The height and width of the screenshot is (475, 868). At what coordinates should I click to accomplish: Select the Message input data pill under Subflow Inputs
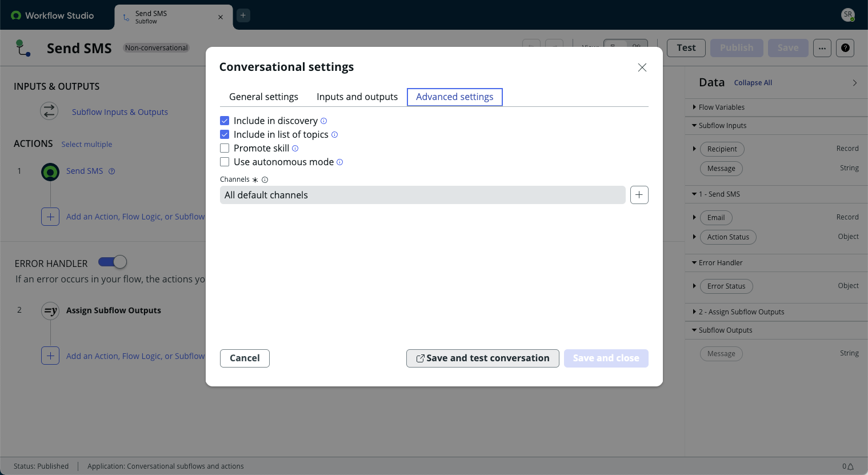pyautogui.click(x=721, y=169)
